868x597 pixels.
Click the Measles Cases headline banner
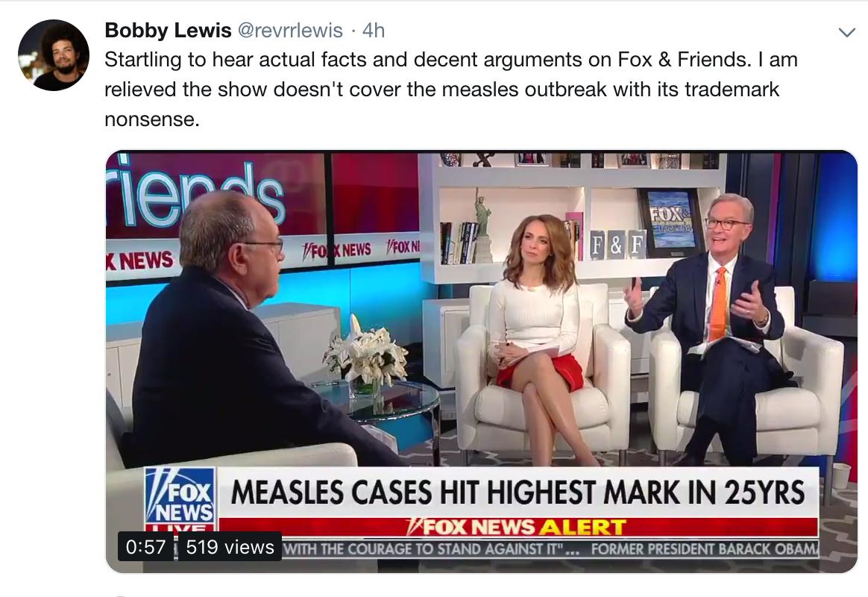coord(518,493)
